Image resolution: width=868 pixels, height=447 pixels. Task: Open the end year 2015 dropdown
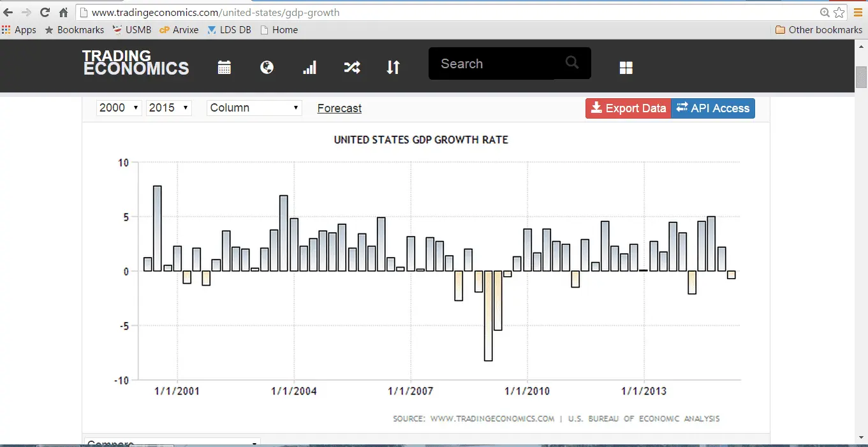(168, 108)
